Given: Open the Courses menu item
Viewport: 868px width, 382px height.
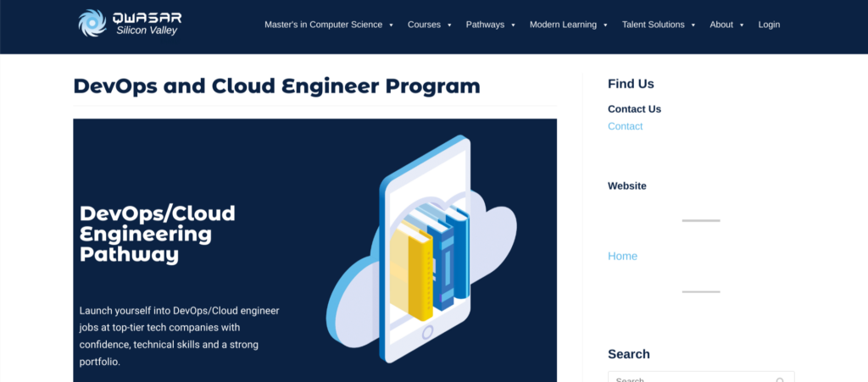Looking at the screenshot, I should (x=424, y=25).
